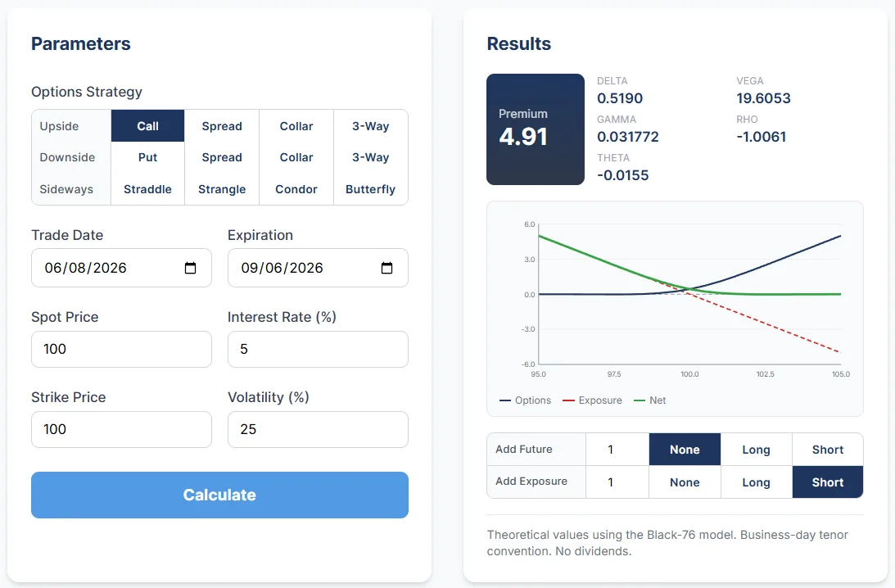Screen dimensions: 895x588
Task: Toggle the Options legend entry
Action: point(525,400)
